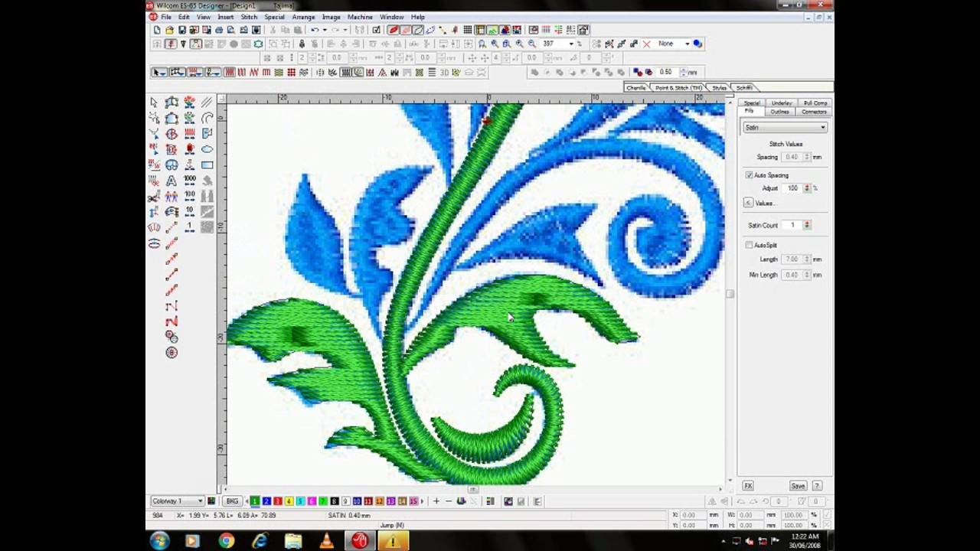Open the Colorway 1 dropdown
Screen dimensions: 980x551
[200, 501]
